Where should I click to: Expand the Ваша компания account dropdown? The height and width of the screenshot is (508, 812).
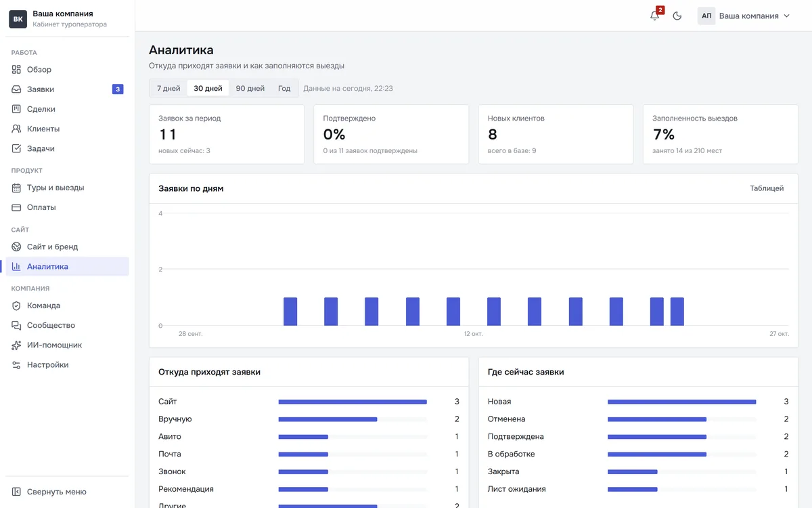744,16
